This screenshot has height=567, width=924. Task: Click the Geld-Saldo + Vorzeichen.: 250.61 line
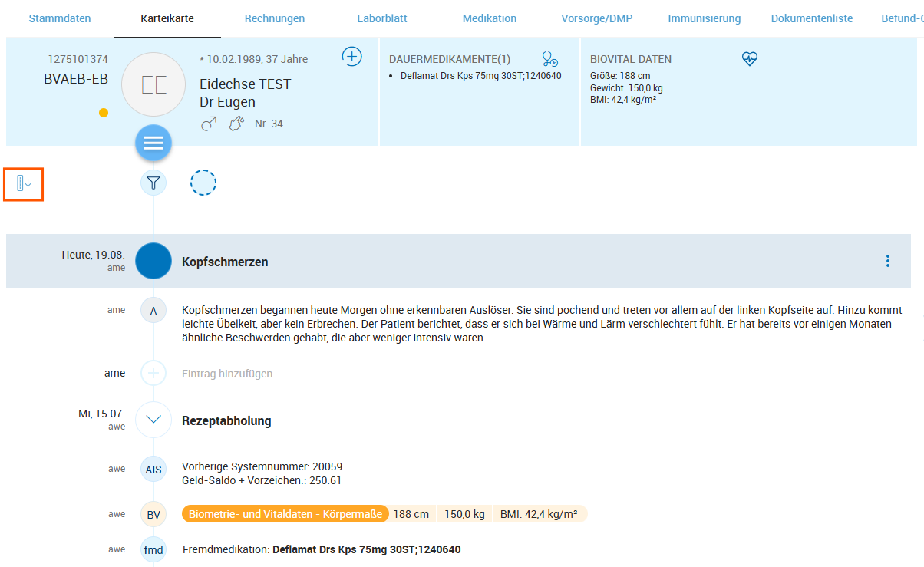click(x=262, y=480)
